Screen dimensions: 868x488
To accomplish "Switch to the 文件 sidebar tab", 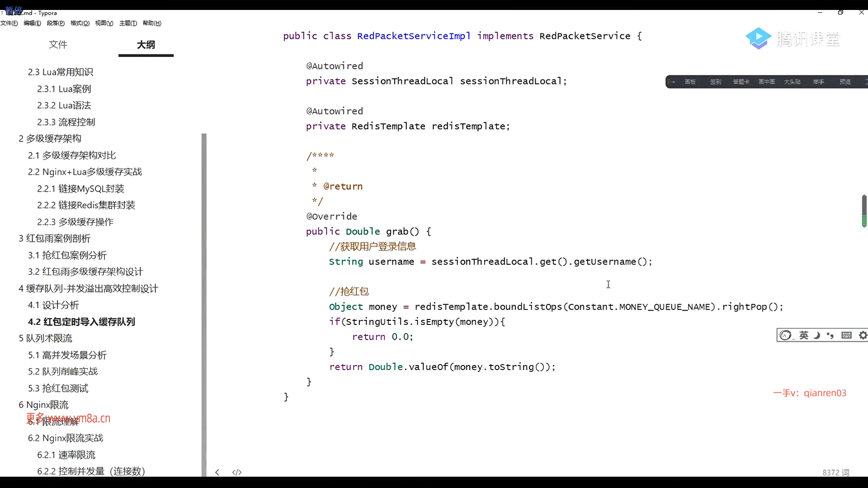I will [58, 45].
